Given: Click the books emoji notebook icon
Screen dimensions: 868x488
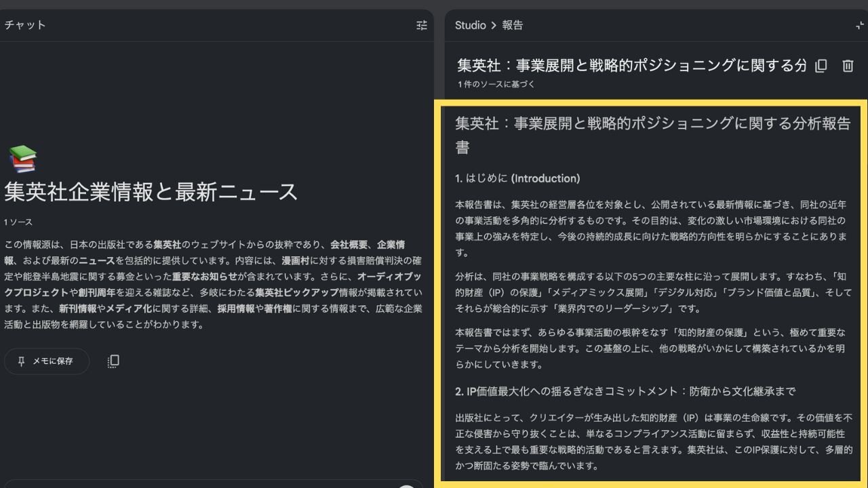Looking at the screenshot, I should tap(22, 159).
